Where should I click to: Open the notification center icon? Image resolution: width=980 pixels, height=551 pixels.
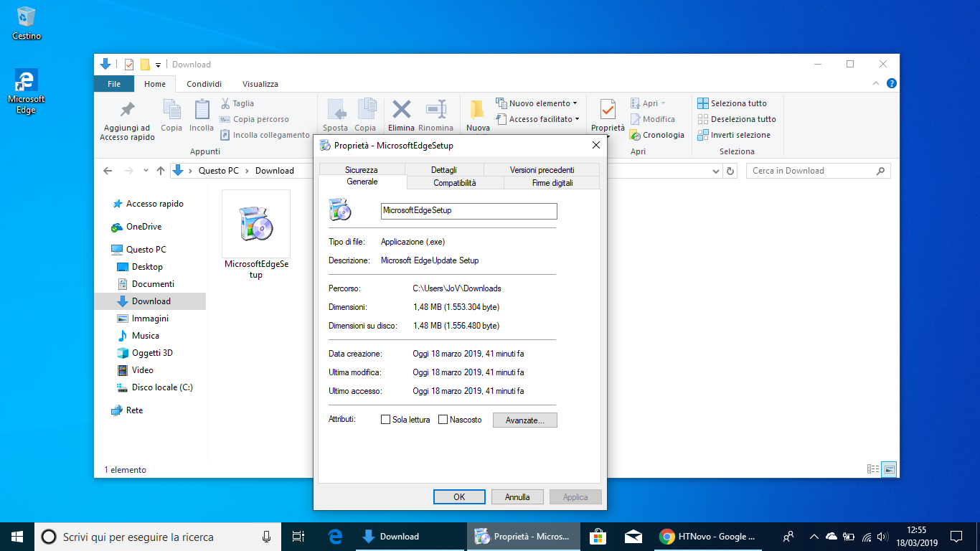click(x=956, y=536)
